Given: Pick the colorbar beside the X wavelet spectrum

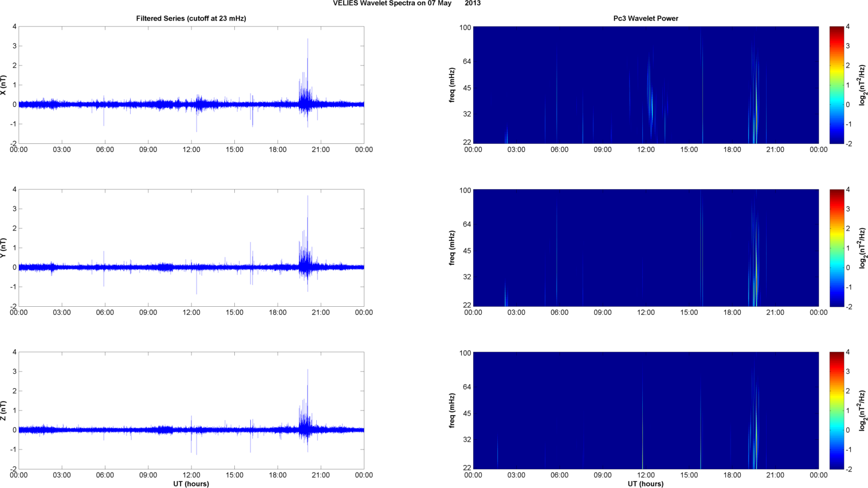Looking at the screenshot, I should point(836,85).
